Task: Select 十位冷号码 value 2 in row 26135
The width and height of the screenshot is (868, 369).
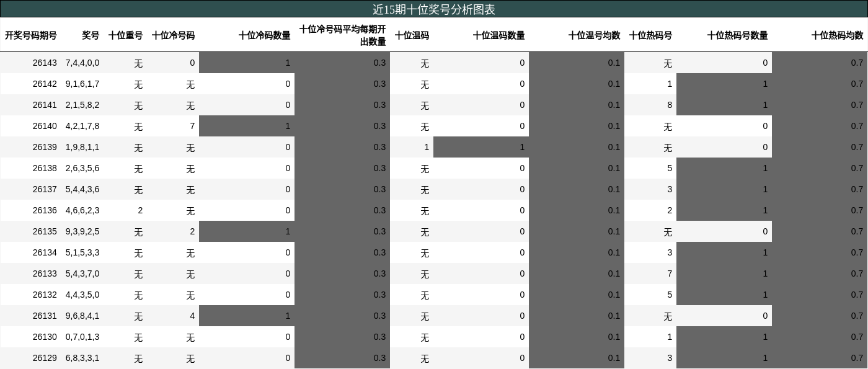Action: click(x=192, y=231)
